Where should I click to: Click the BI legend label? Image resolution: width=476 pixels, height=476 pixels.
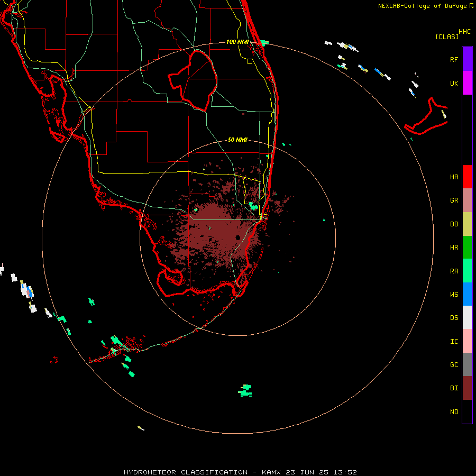point(454,388)
